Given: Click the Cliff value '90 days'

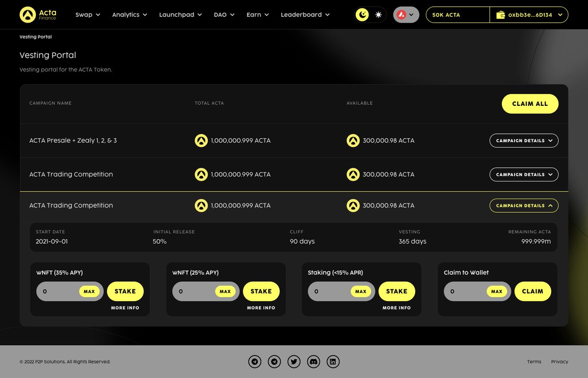Looking at the screenshot, I should point(302,242).
